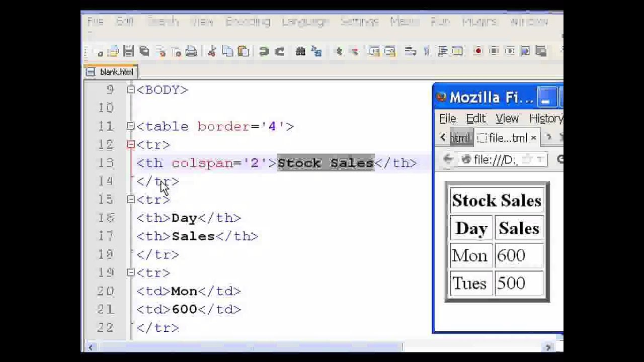Open Find with the binoculars icon
This screenshot has width=644, height=362.
(x=301, y=51)
